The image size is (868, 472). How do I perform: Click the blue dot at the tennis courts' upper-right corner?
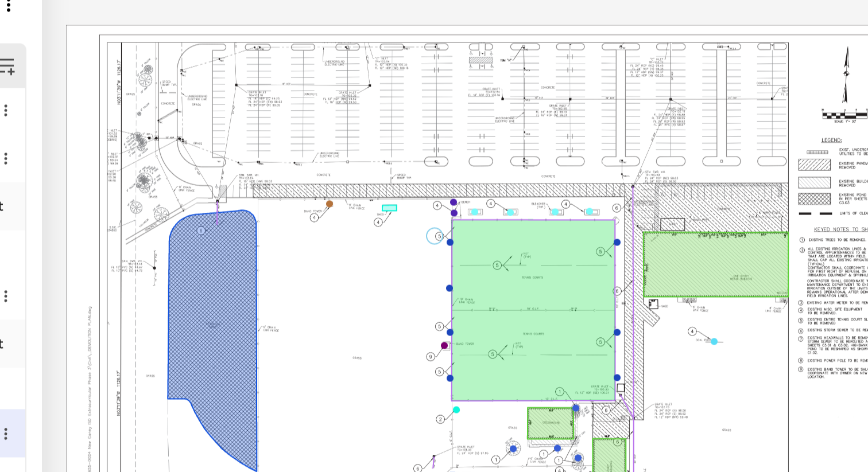pos(617,242)
